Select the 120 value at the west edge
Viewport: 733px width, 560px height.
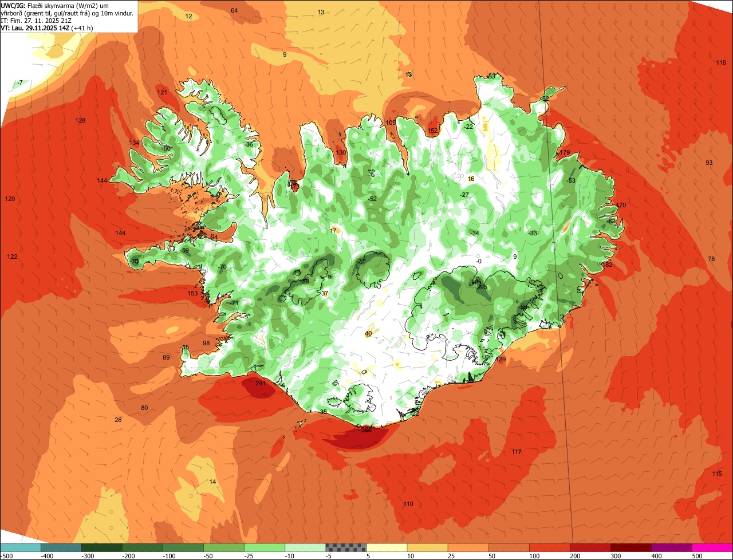pyautogui.click(x=10, y=199)
